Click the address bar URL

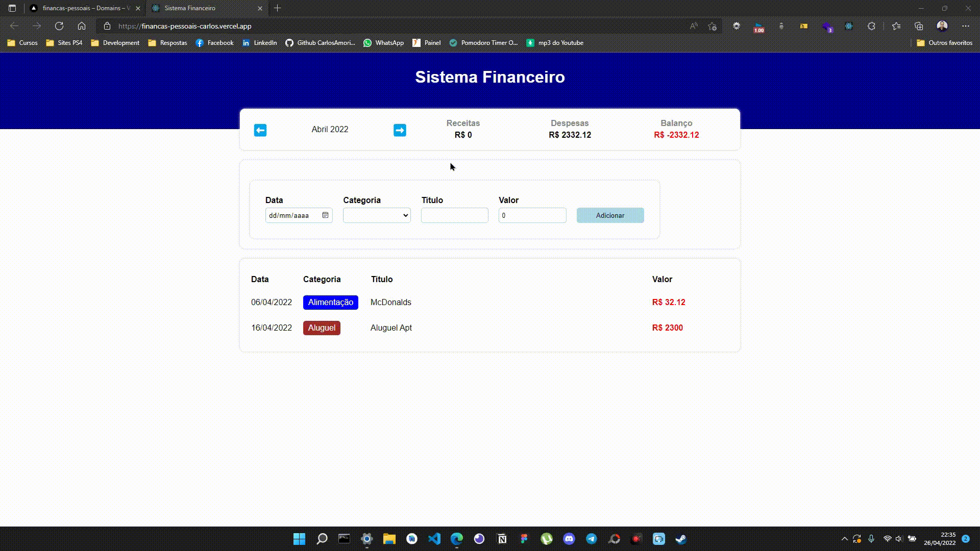185,26
